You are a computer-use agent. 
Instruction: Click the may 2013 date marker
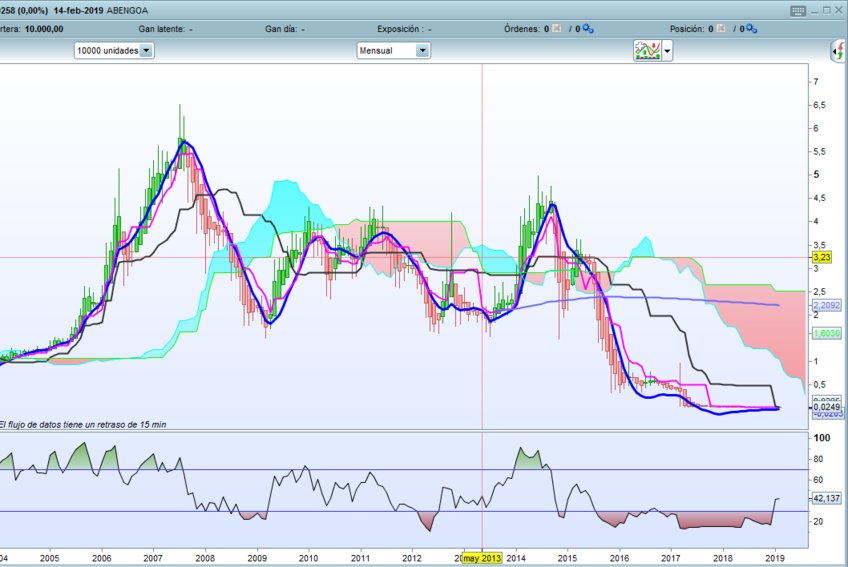482,558
